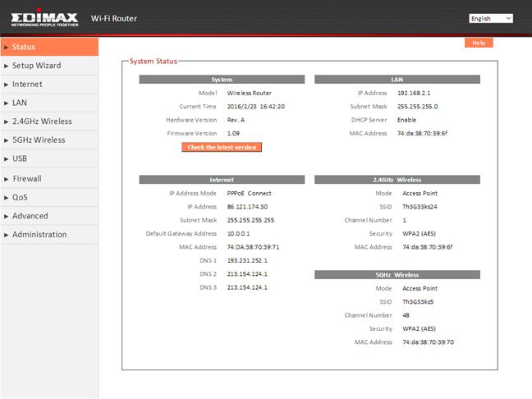Open the Status page in the sidebar
This screenshot has width=532, height=399.
[x=24, y=47]
